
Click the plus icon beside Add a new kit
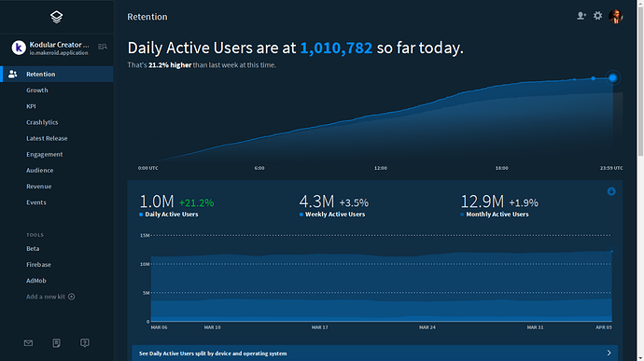click(x=72, y=297)
